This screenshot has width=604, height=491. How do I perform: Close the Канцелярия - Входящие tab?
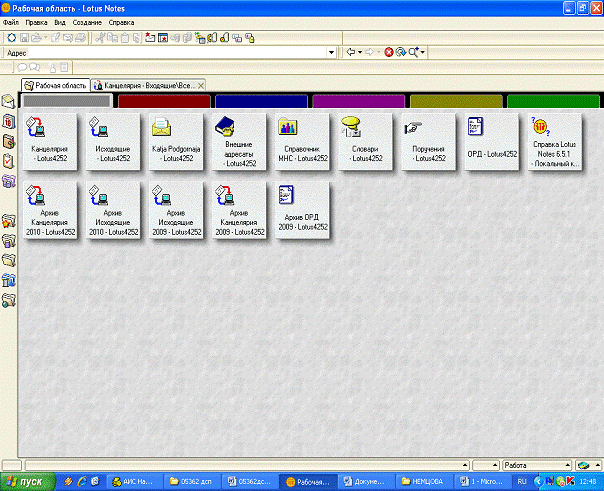pyautogui.click(x=202, y=86)
